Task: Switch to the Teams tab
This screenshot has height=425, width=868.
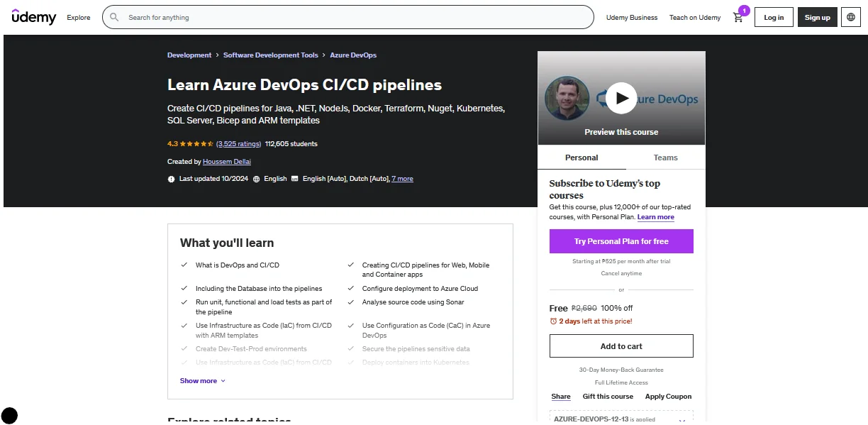Action: coord(665,158)
